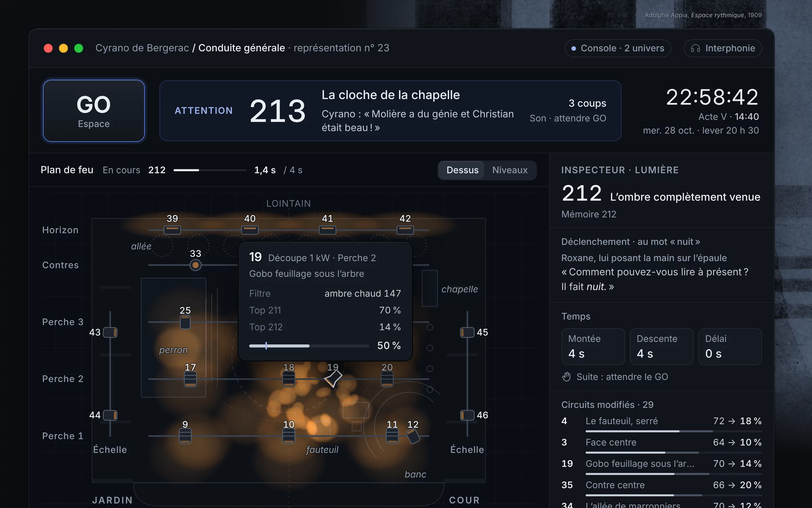Select circuit 19 Gobo feuillage row

click(x=661, y=467)
